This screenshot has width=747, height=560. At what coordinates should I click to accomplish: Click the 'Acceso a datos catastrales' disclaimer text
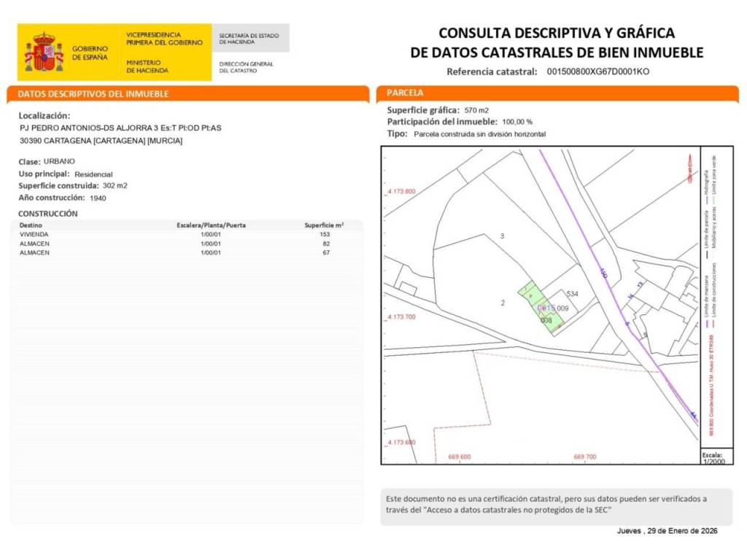coord(546,504)
